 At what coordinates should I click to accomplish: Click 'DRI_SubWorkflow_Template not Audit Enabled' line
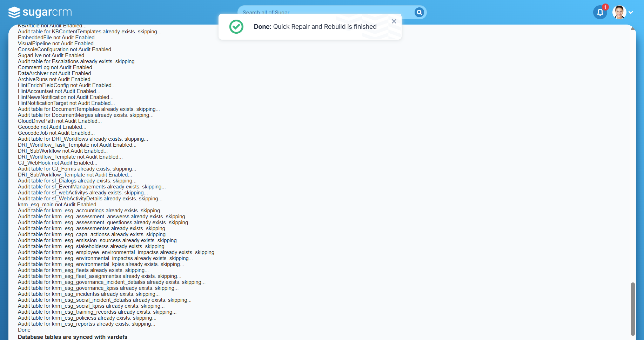point(75,175)
